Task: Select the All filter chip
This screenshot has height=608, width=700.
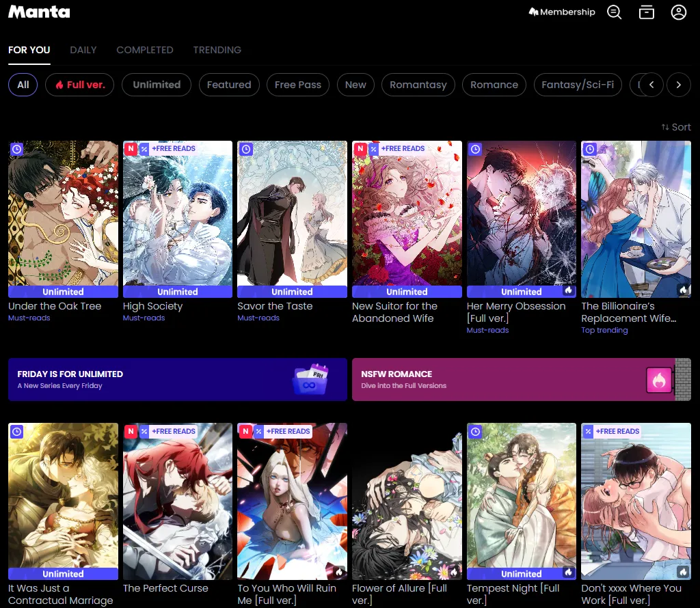Action: [23, 85]
